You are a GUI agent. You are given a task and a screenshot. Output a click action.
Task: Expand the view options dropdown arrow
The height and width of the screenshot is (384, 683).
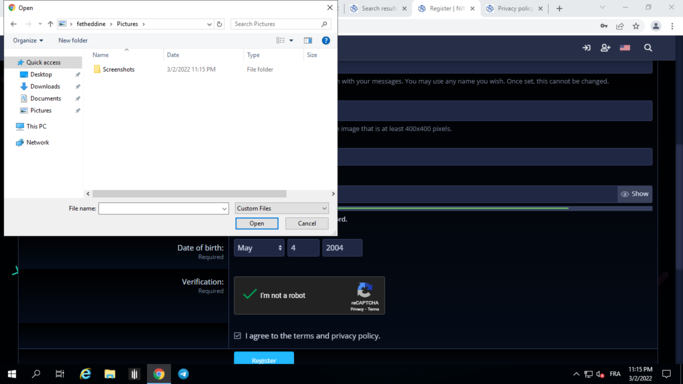coord(291,40)
